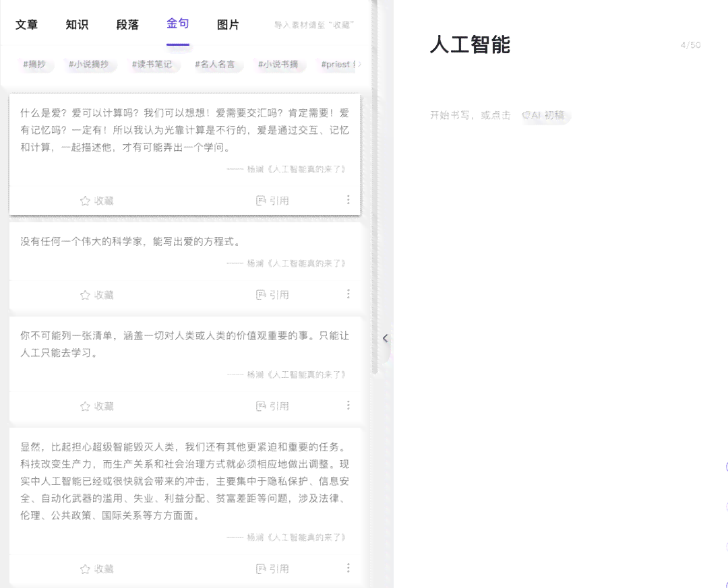Cite the 显然，比起担心超级智能 quote
The image size is (728, 588).
click(x=273, y=568)
